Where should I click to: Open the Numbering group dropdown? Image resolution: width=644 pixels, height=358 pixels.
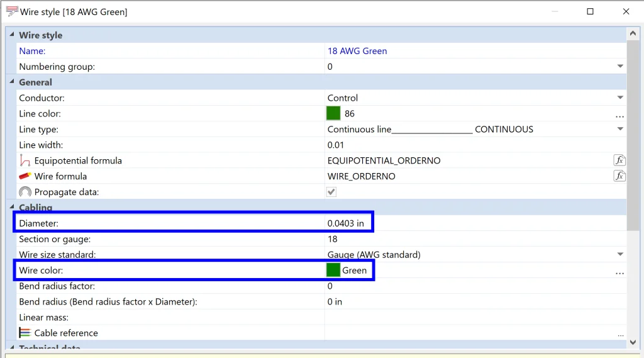point(620,67)
